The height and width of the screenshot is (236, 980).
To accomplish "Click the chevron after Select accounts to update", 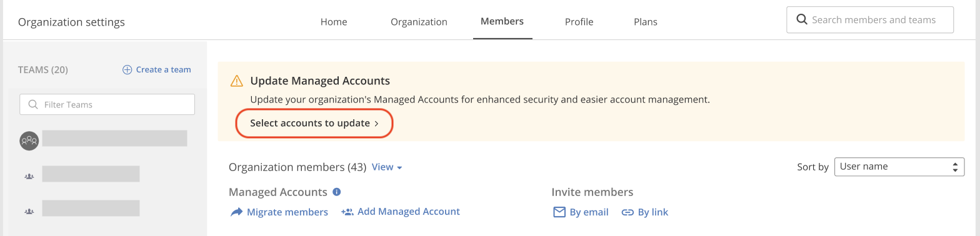I will (x=376, y=124).
